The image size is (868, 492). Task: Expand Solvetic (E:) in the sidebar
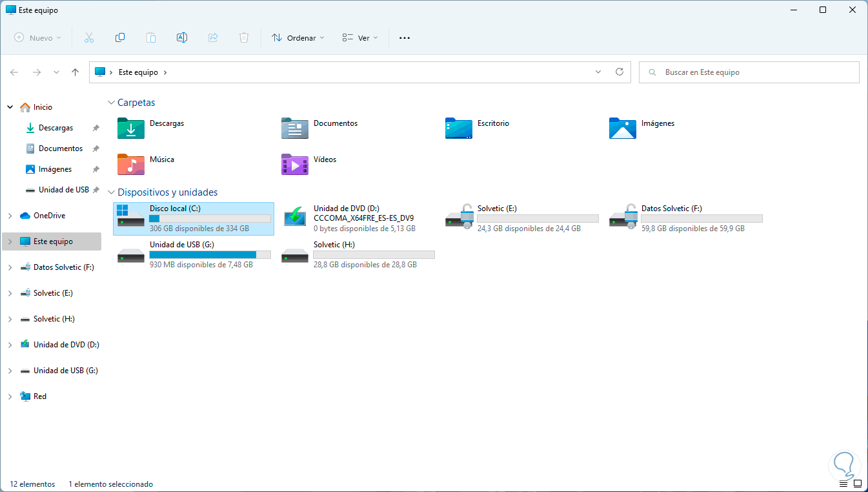(x=10, y=293)
